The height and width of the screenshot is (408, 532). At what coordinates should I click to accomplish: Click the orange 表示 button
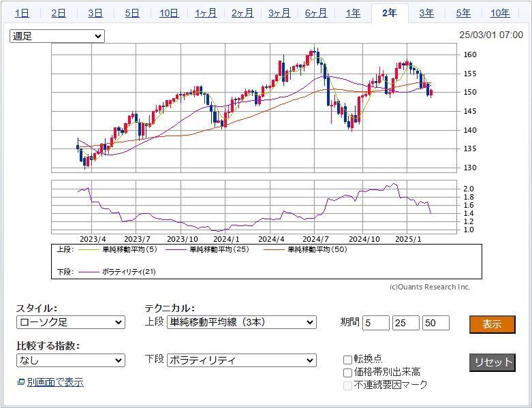click(492, 324)
